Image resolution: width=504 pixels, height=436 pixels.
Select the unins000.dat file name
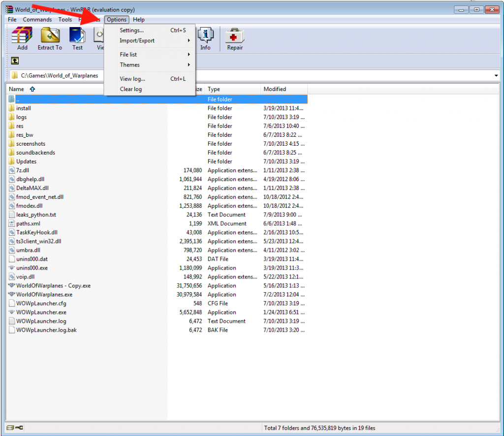32,259
